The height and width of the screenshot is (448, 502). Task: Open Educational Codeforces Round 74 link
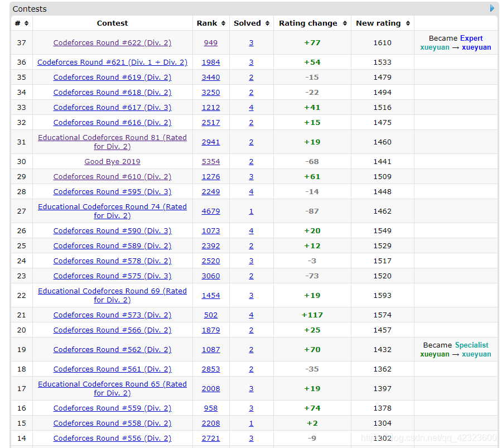click(112, 211)
